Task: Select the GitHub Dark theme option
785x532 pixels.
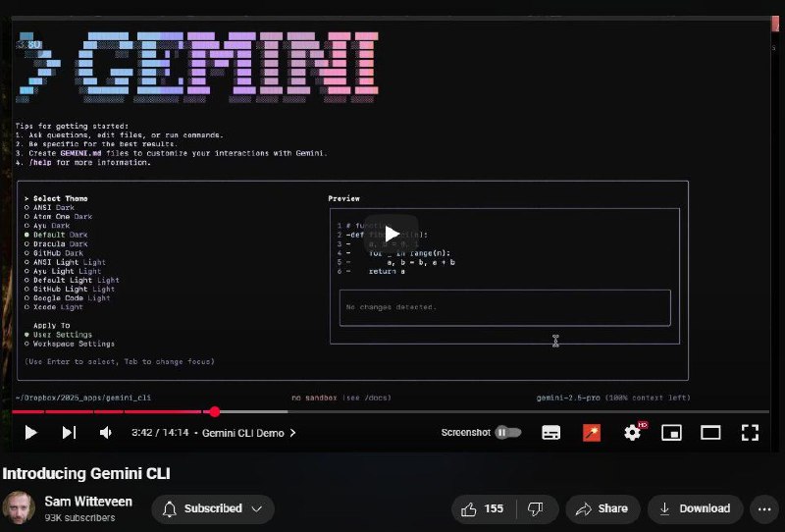Action: coord(54,253)
